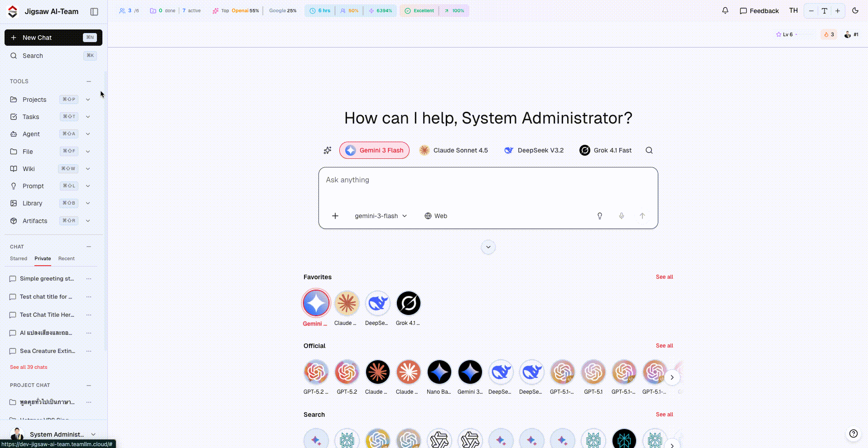Image resolution: width=868 pixels, height=448 pixels.
Task: Expand the chevron below the chat box
Action: 488,247
